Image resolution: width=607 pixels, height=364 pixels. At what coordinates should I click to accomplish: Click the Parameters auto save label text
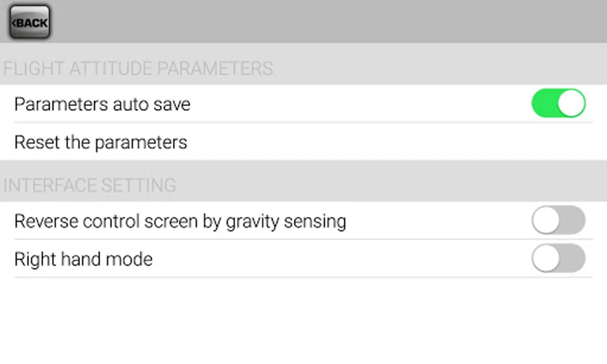click(102, 104)
